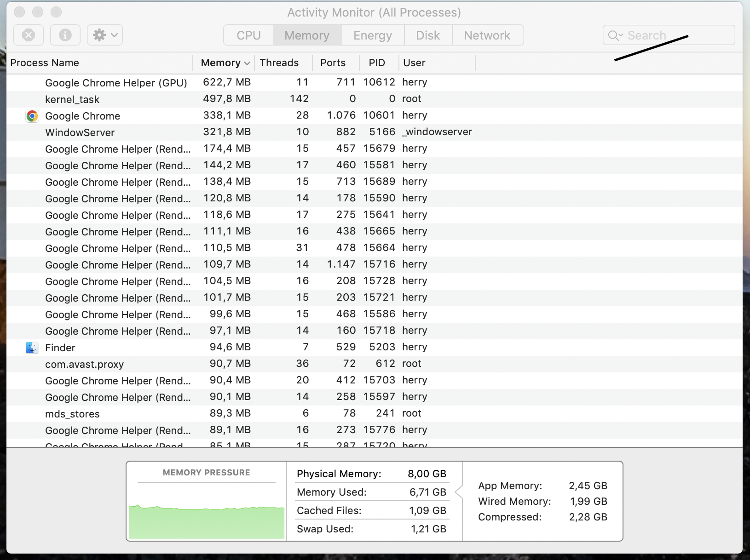Click PID 15597 in the list
Screen dimensions: 750x560
379,397
